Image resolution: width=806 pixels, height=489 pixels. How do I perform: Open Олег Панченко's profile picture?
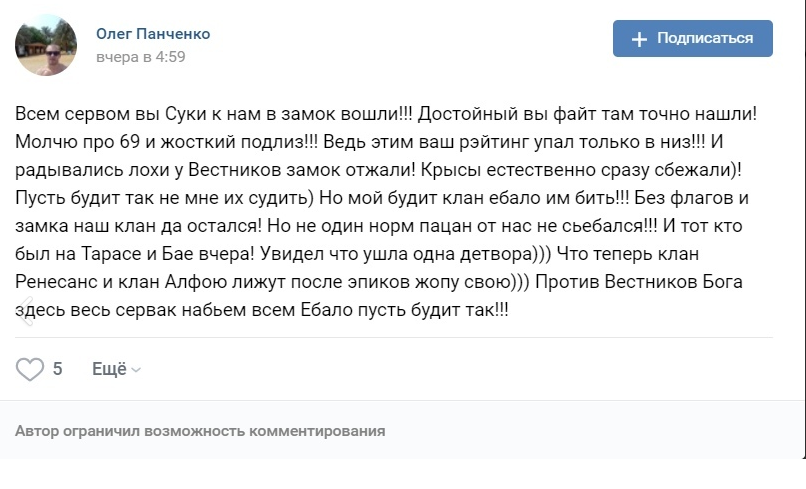point(46,46)
